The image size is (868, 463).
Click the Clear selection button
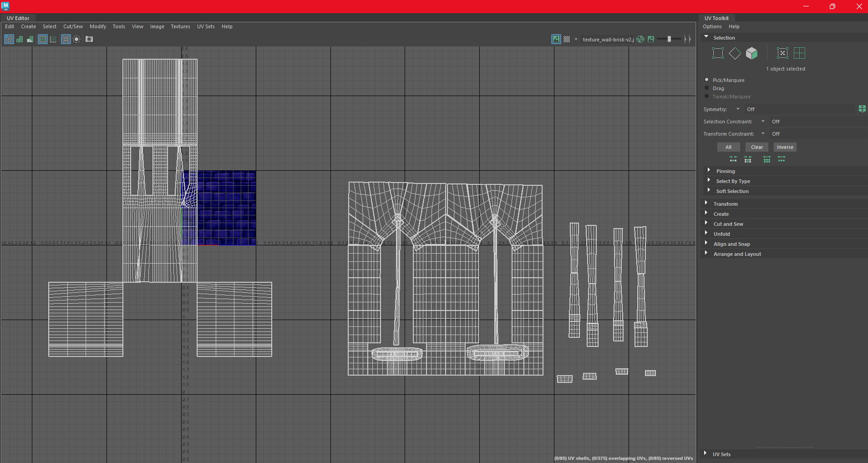[757, 147]
